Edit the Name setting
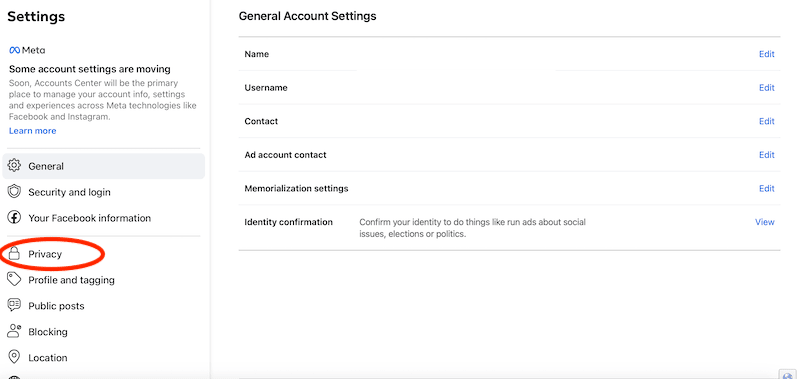This screenshot has width=800, height=379. point(766,54)
